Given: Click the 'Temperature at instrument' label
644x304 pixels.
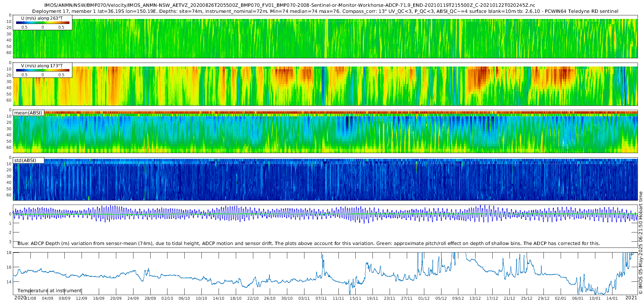Looking at the screenshot, I should pyautogui.click(x=50, y=290).
